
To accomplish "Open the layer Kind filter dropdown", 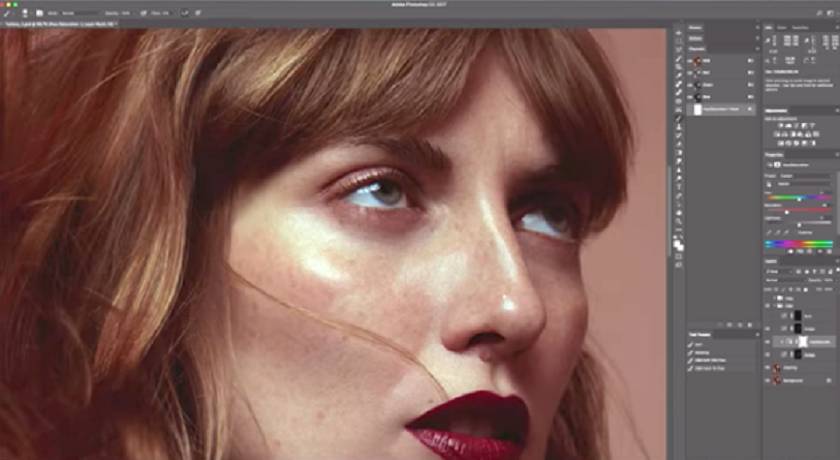I will click(779, 272).
